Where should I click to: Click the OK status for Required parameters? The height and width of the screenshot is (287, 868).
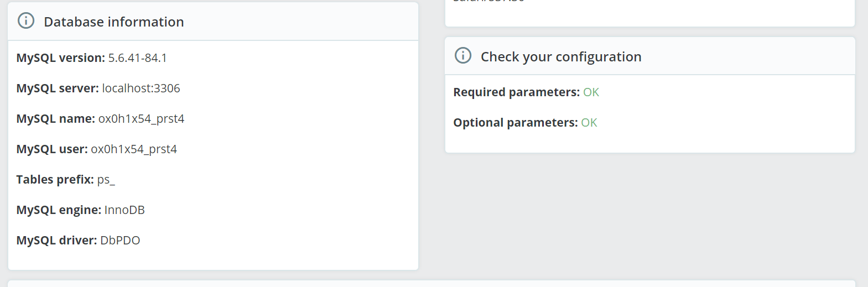coord(591,92)
